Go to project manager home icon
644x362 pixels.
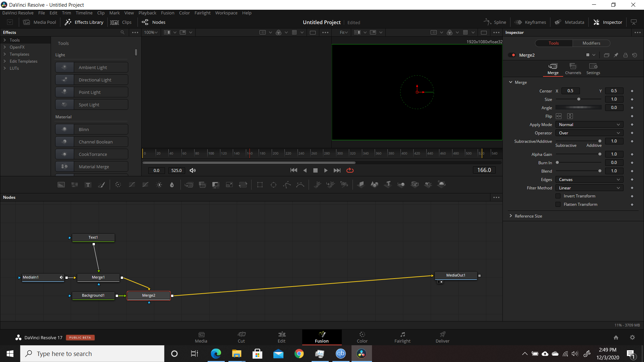pos(616,338)
